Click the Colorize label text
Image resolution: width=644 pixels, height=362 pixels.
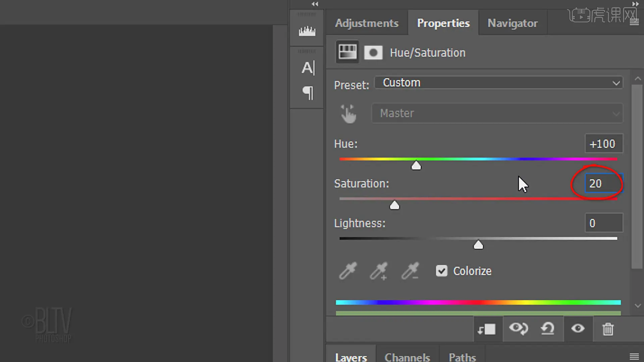(x=472, y=271)
